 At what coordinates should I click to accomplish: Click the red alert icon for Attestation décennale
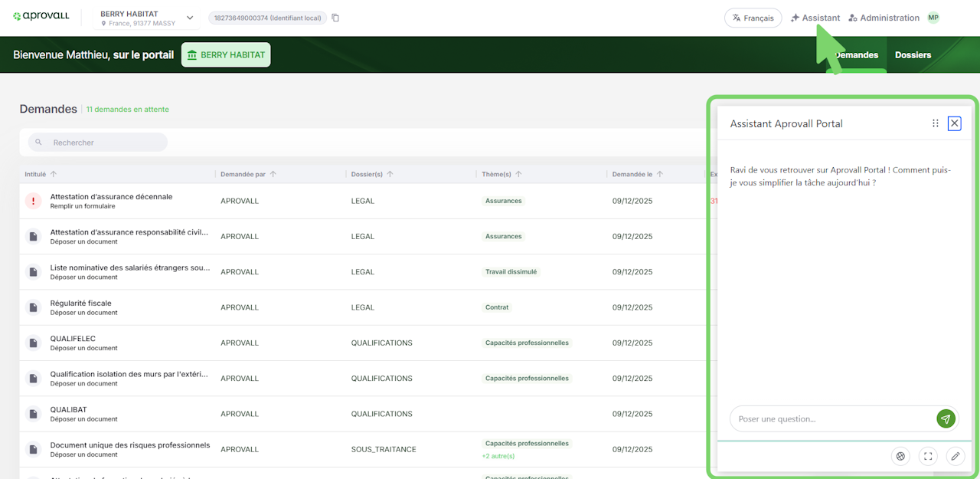pyautogui.click(x=34, y=201)
